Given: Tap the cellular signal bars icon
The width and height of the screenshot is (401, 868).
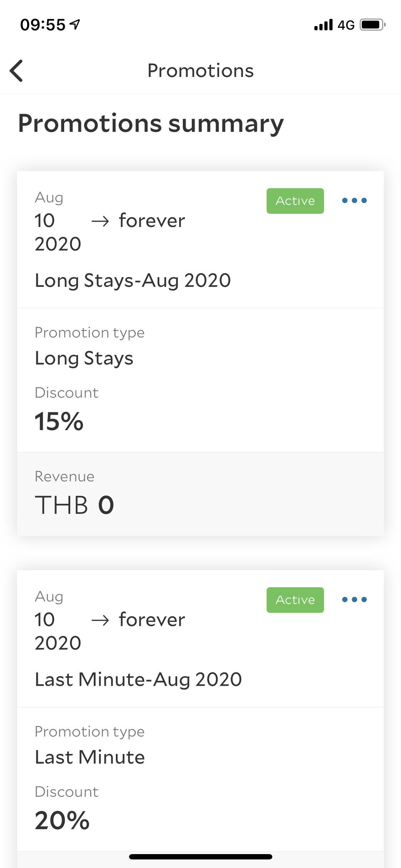Looking at the screenshot, I should tap(323, 25).
